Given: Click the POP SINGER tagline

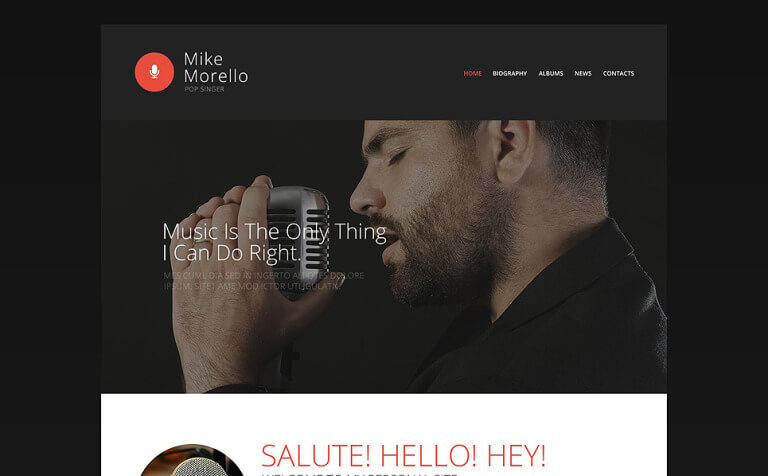Looking at the screenshot, I should [204, 89].
